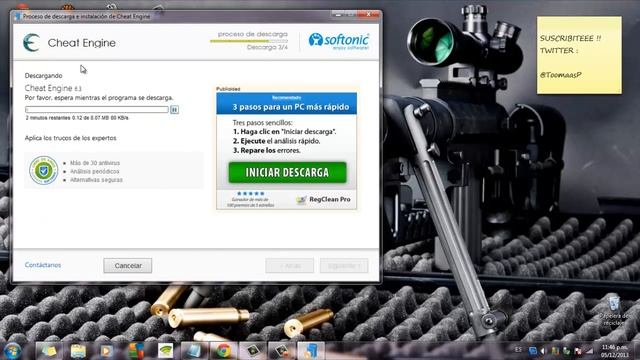This screenshot has height=360, width=640.
Task: Click the Softonic logo
Action: pos(339,41)
